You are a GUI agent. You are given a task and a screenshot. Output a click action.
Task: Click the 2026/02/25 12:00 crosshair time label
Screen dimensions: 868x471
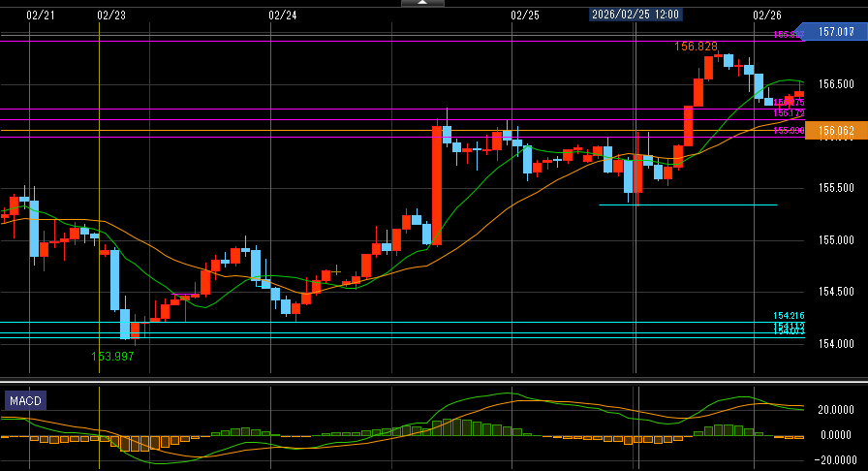tap(635, 15)
